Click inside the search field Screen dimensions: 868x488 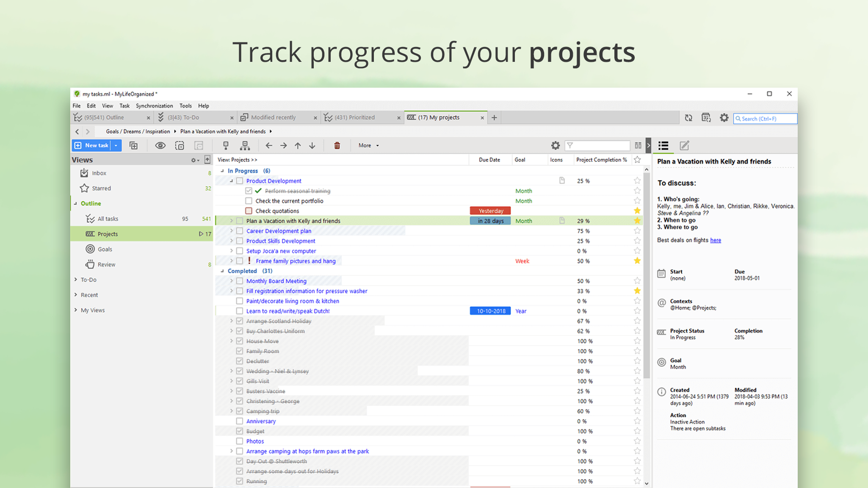765,119
